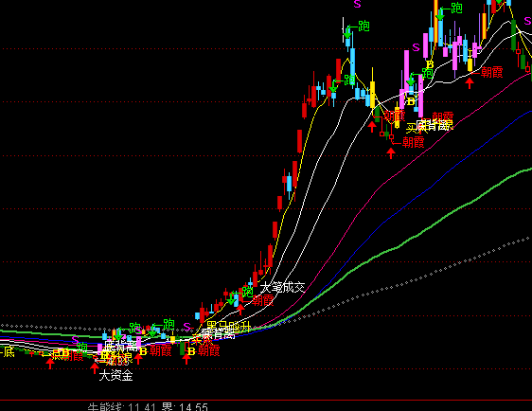Select the yellow 底 label at the far left
The width and height of the screenshot is (532, 411).
pos(8,352)
